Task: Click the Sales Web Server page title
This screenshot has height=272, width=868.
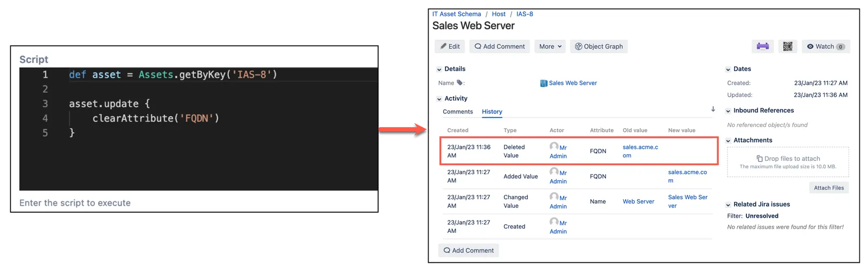Action: click(x=474, y=26)
